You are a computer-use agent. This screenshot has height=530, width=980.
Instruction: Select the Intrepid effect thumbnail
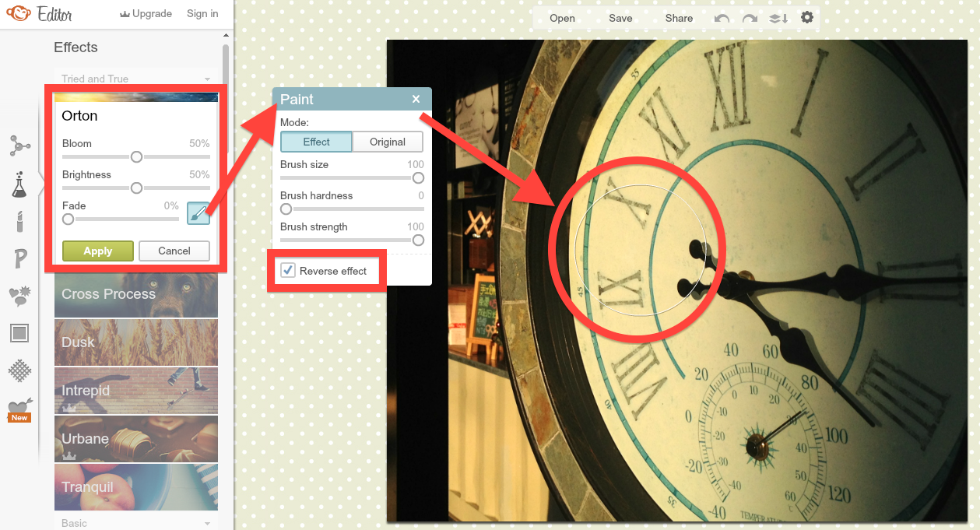click(x=136, y=391)
